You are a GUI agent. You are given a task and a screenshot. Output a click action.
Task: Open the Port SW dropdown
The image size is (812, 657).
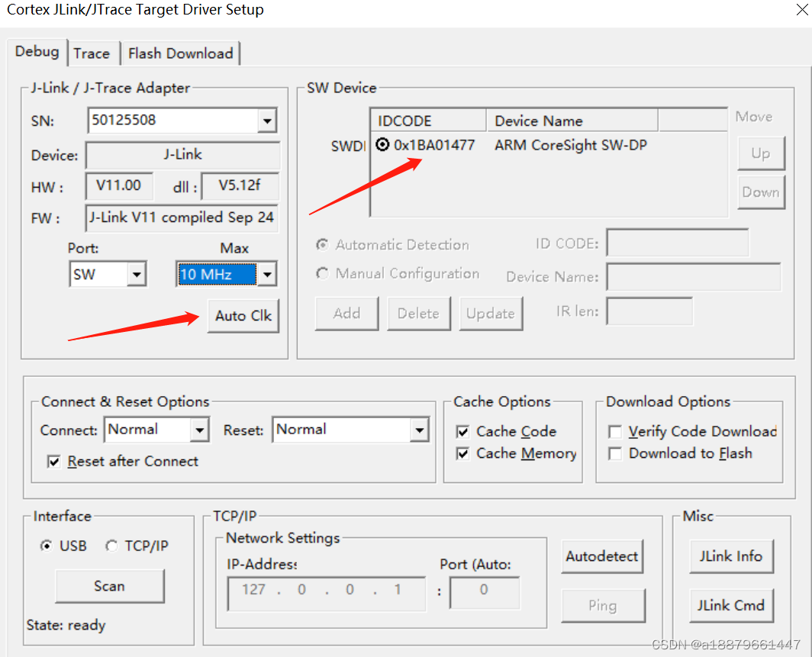coord(136,275)
